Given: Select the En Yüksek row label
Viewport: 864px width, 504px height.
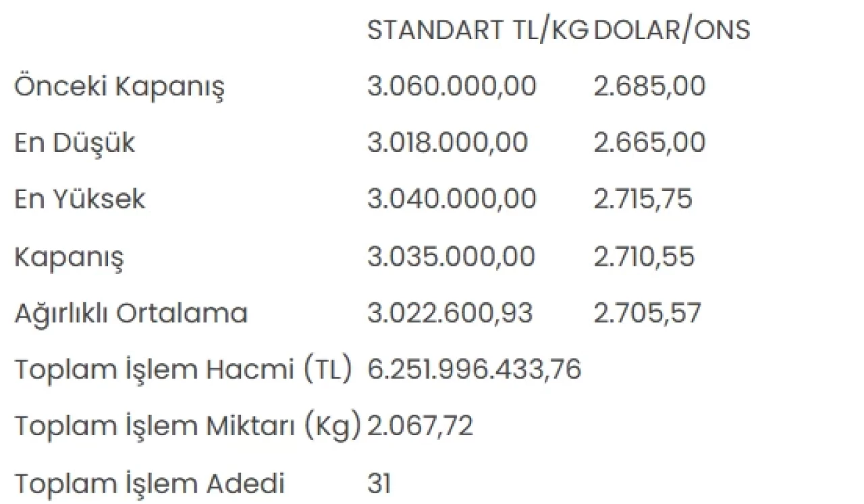Looking at the screenshot, I should (x=80, y=200).
